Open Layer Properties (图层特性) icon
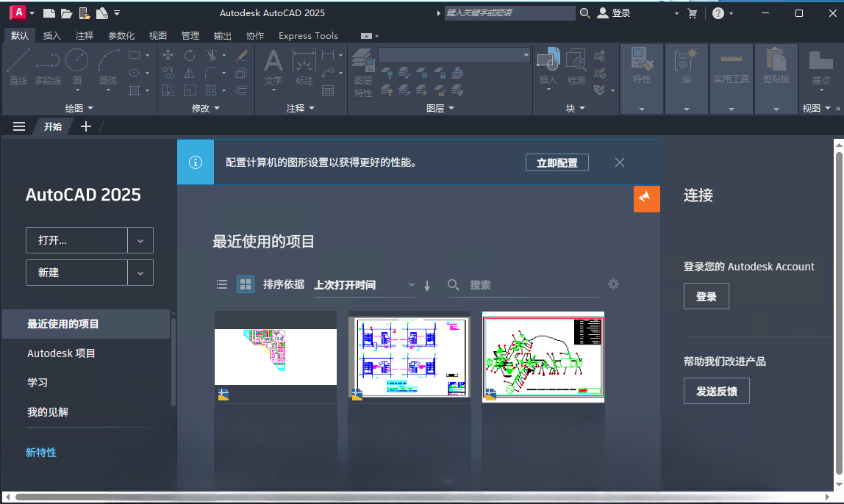Screen dimensions: 844x504 363,61
